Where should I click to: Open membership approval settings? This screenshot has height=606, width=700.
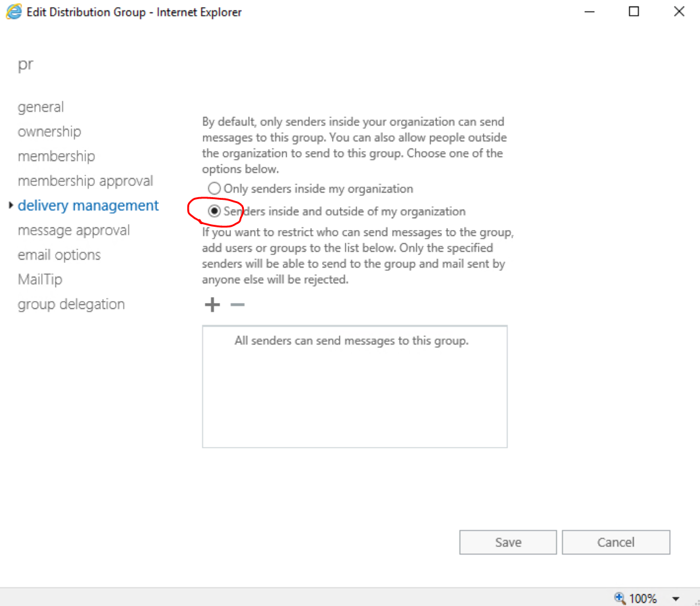[x=85, y=181]
